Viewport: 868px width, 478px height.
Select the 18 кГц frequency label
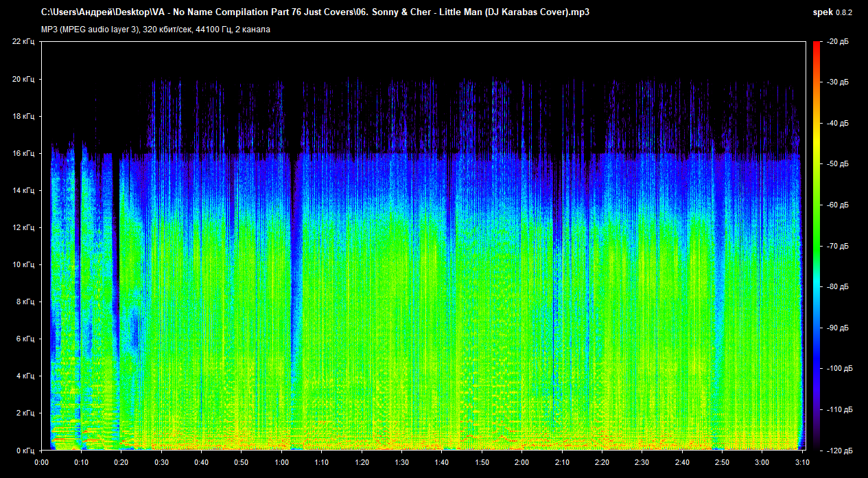(24, 116)
